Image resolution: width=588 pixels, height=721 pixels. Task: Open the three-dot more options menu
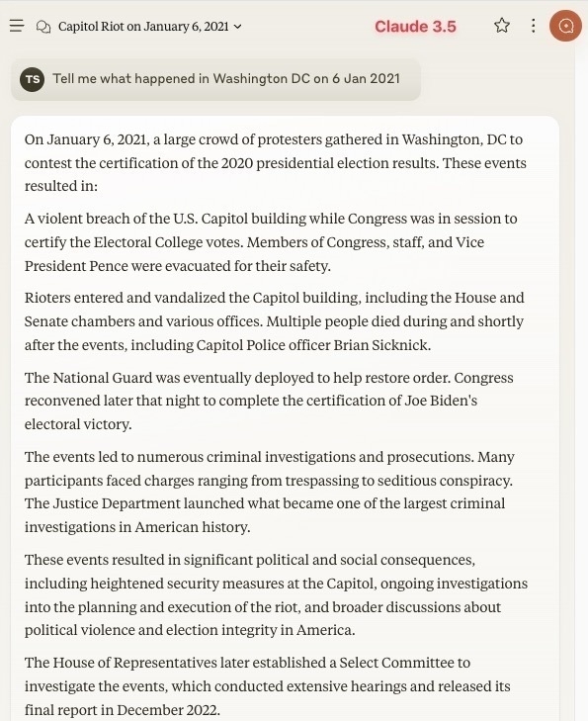pos(533,26)
